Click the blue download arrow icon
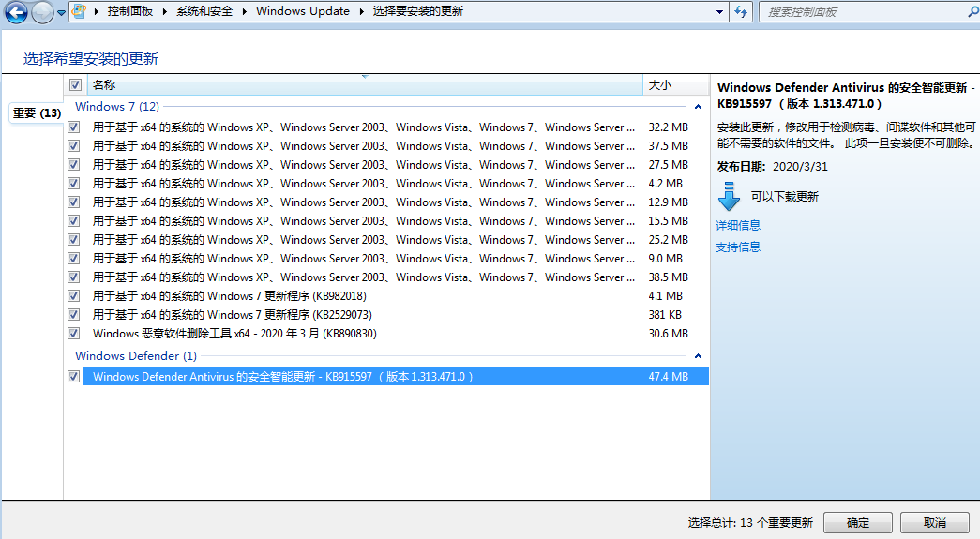The width and height of the screenshot is (980, 539). [729, 196]
